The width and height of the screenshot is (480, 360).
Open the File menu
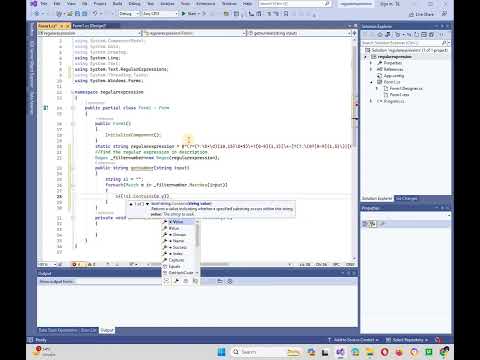click(x=44, y=4)
